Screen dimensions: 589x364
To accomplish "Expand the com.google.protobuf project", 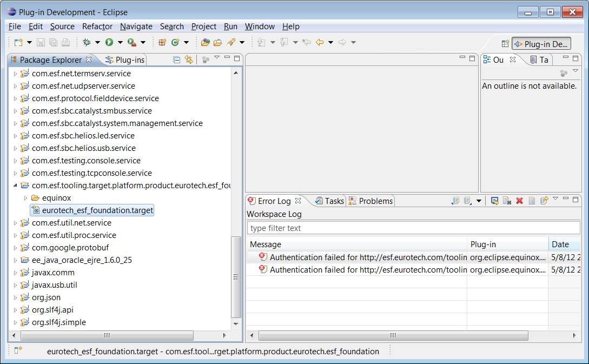I will point(15,248).
